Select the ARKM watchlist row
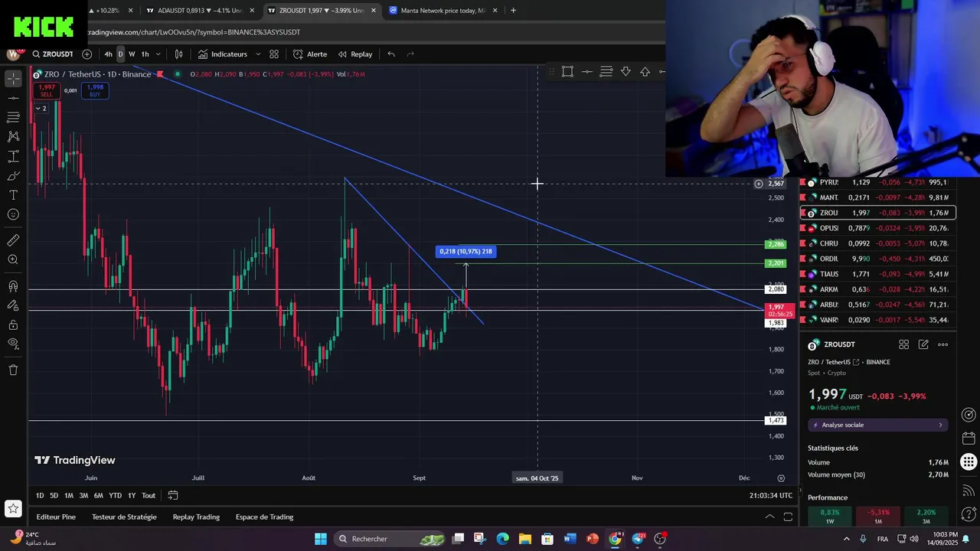 point(877,289)
